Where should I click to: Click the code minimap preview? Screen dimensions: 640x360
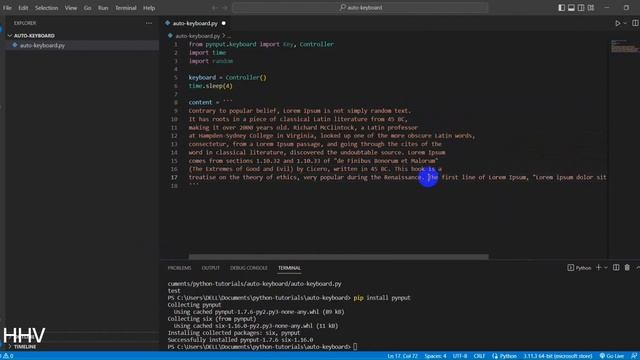[x=624, y=46]
